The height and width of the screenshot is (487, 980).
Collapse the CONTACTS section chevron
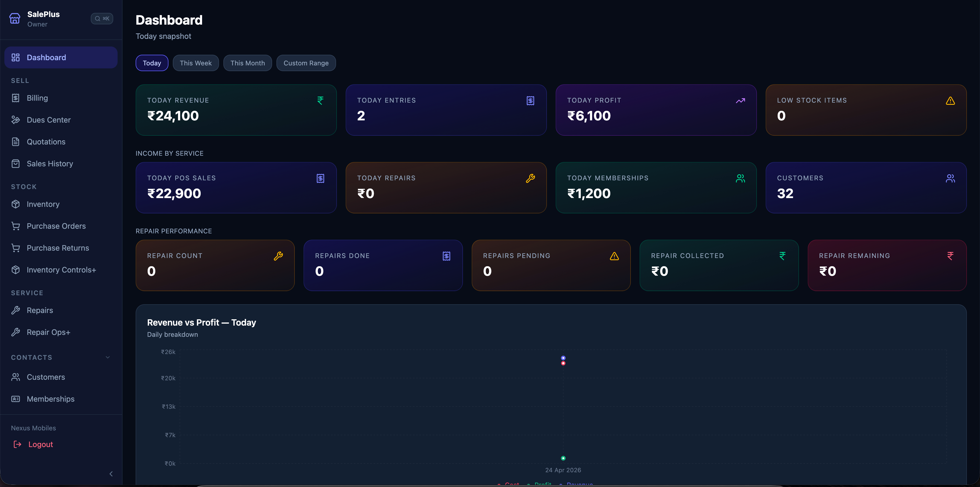[108, 357]
